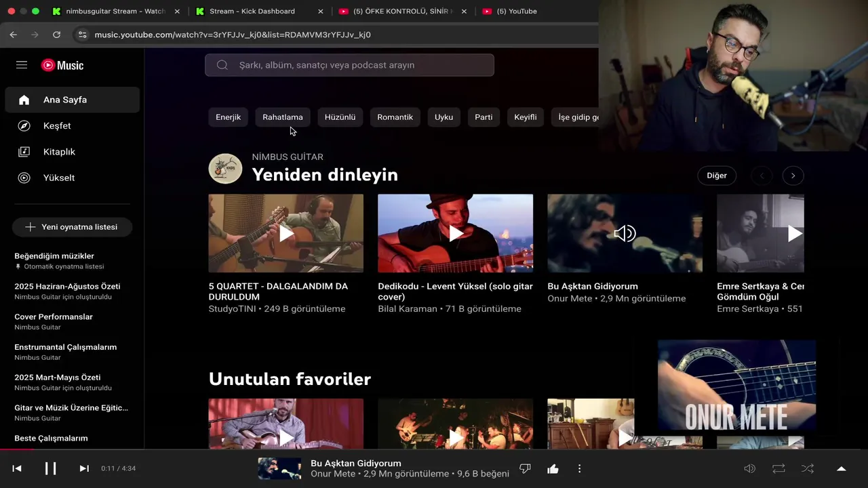
Task: Select the Uyku mood chip
Action: 443,117
